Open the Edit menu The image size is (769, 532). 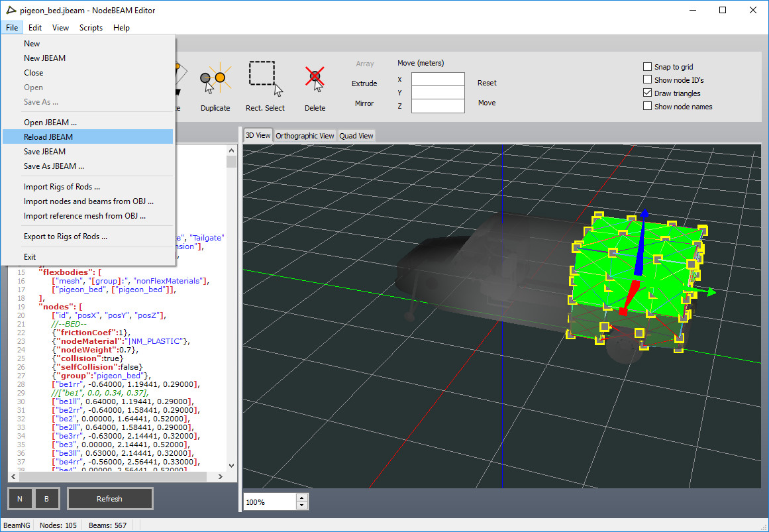click(35, 27)
